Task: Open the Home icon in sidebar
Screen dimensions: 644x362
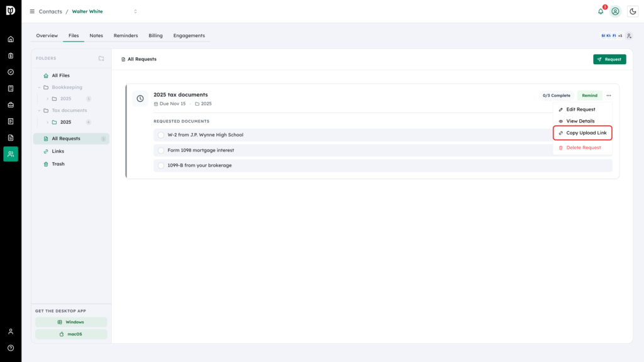Action: point(11,40)
